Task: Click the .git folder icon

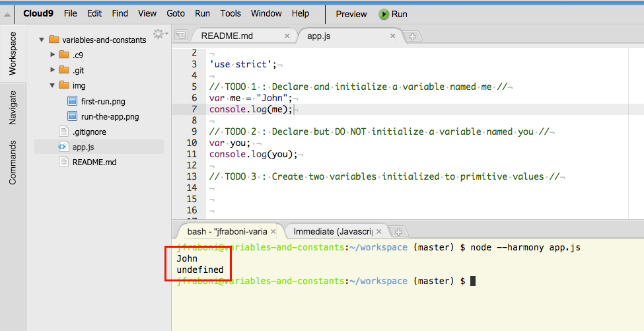Action: [64, 70]
